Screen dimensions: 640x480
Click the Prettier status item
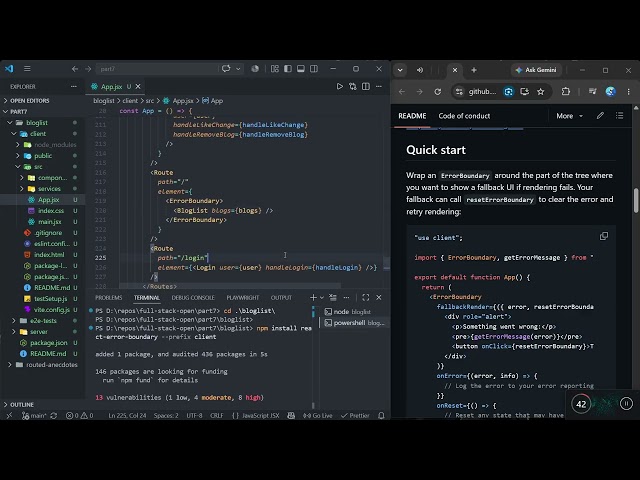point(355,416)
